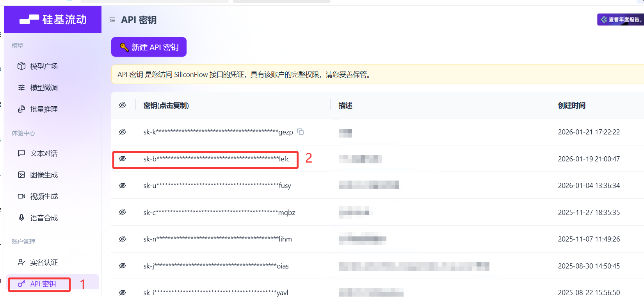Image resolution: width=644 pixels, height=297 pixels.
Task: Copy the key starting with sk-u ending in fusy
Action: click(x=217, y=186)
